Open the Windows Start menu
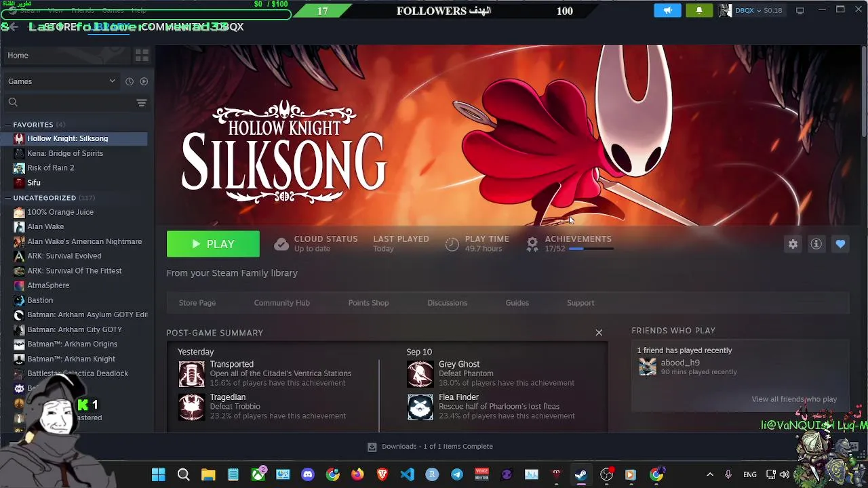The image size is (868, 488). click(158, 474)
